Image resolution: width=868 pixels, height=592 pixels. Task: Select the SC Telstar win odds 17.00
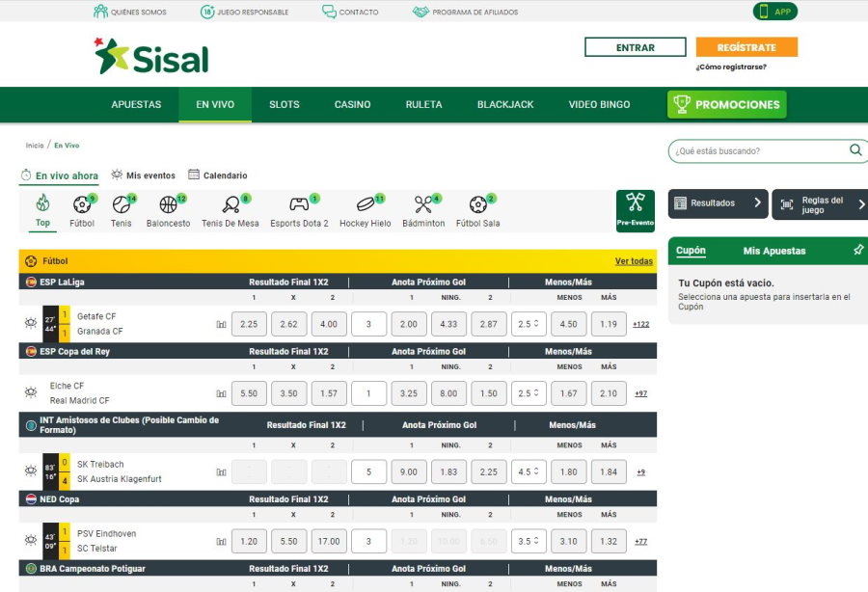(x=329, y=541)
